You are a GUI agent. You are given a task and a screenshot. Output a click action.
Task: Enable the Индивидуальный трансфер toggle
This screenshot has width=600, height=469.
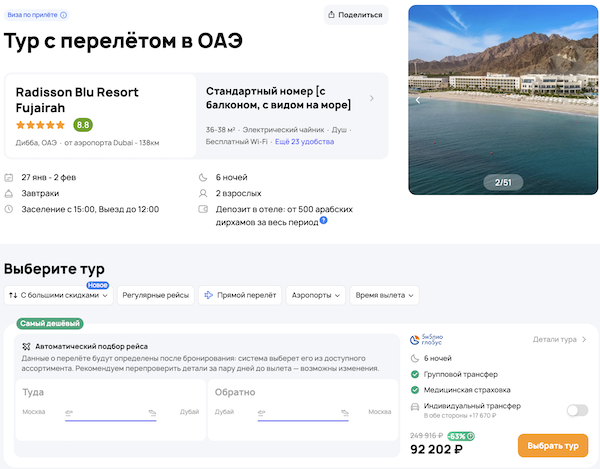[577, 410]
